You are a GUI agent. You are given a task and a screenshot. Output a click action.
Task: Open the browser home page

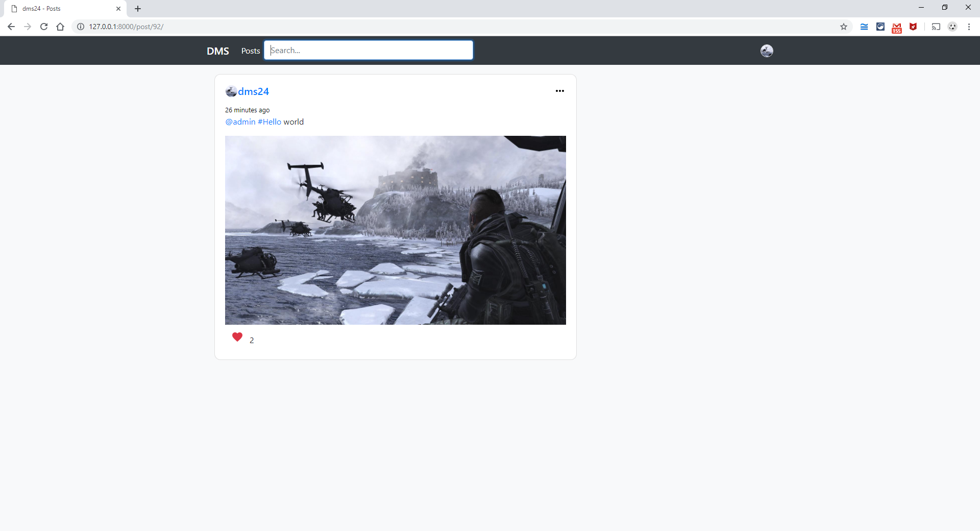[60, 27]
